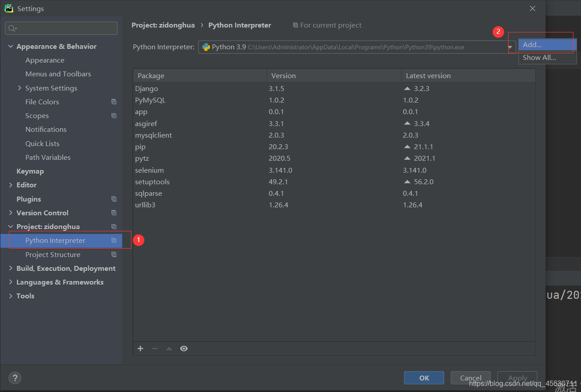
Task: Click the upgrade package arrow icon
Action: 169,348
